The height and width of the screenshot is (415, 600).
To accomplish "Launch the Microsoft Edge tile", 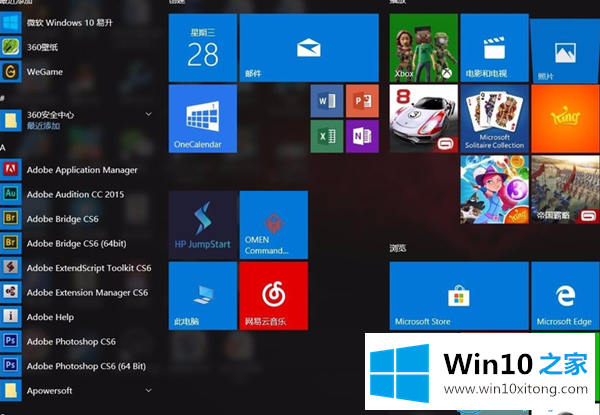I will pyautogui.click(x=566, y=296).
